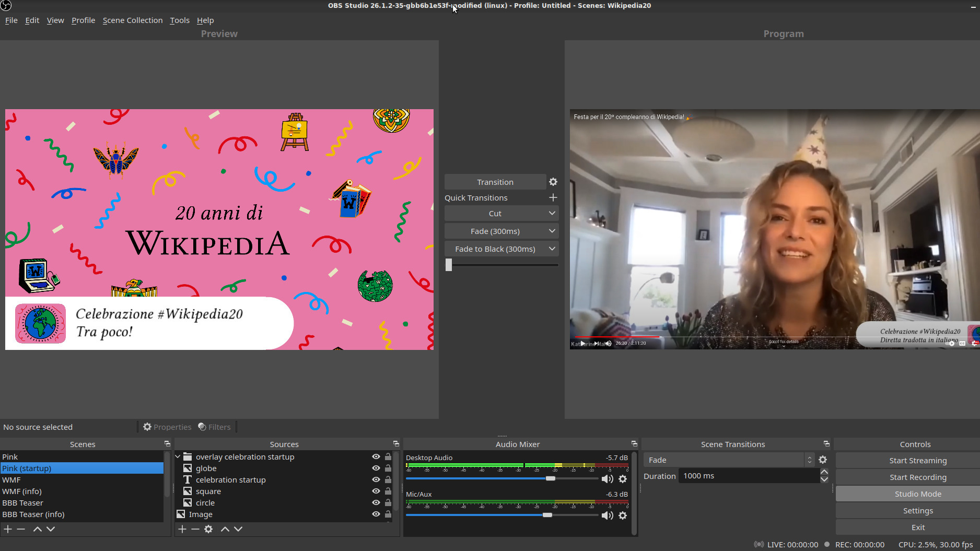Lock the globe source
The height and width of the screenshot is (551, 980).
pyautogui.click(x=388, y=468)
